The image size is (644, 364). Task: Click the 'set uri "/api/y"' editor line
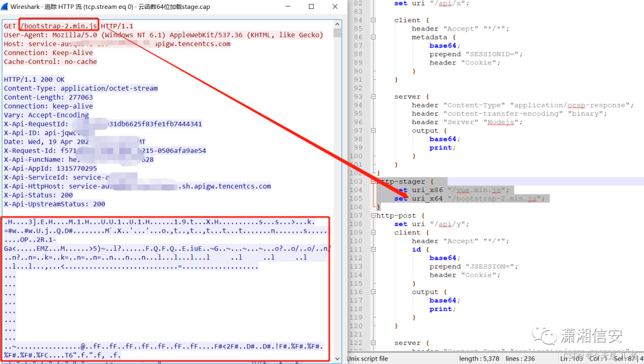click(x=431, y=224)
